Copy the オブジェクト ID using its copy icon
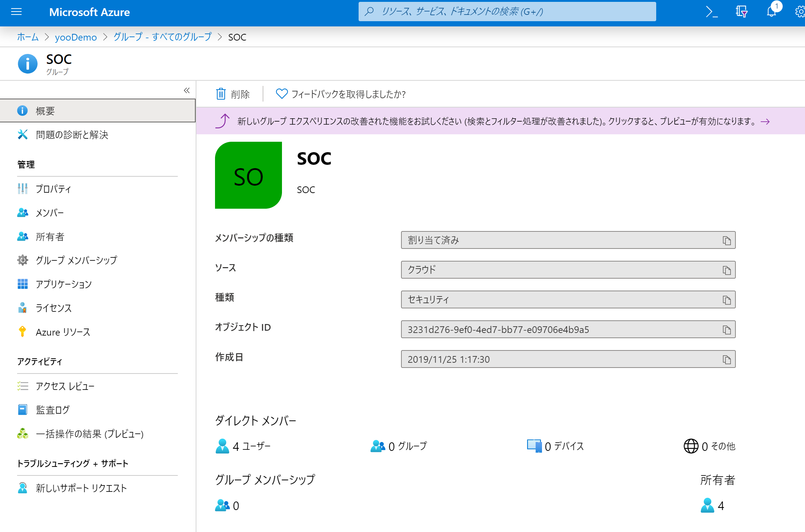 coord(727,329)
